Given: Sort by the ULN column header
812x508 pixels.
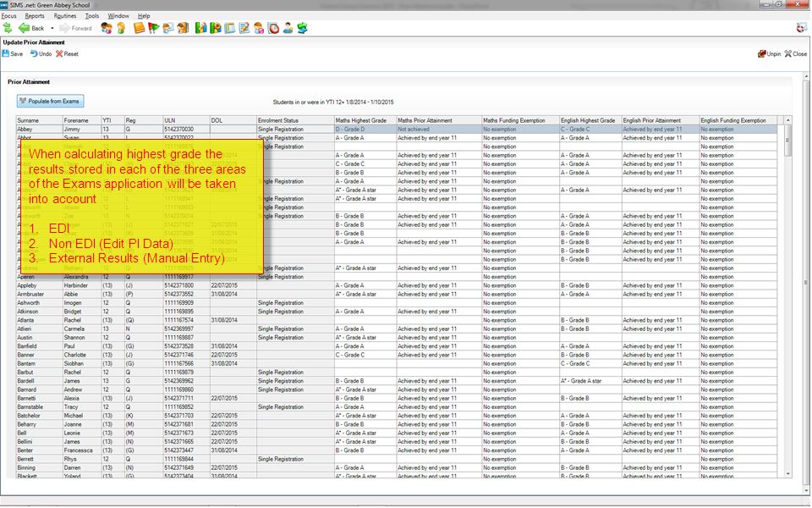Looking at the screenshot, I should tap(186, 120).
